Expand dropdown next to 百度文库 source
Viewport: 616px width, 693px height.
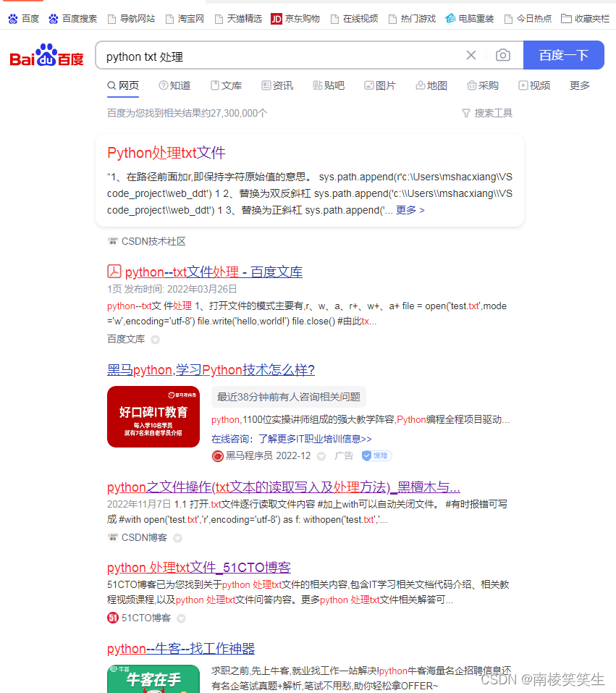(x=155, y=340)
